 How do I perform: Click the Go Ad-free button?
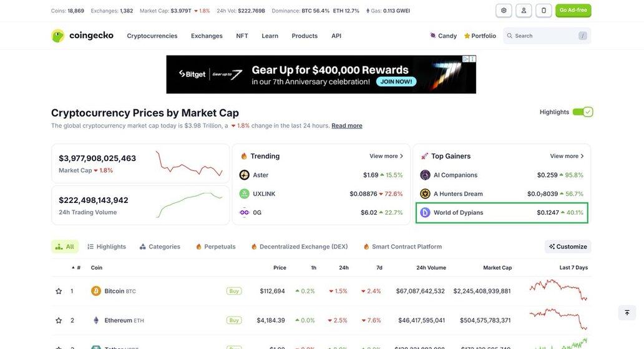point(573,11)
